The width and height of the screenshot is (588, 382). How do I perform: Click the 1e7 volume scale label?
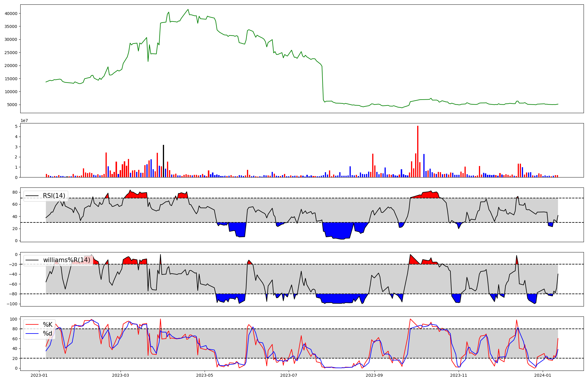point(25,120)
